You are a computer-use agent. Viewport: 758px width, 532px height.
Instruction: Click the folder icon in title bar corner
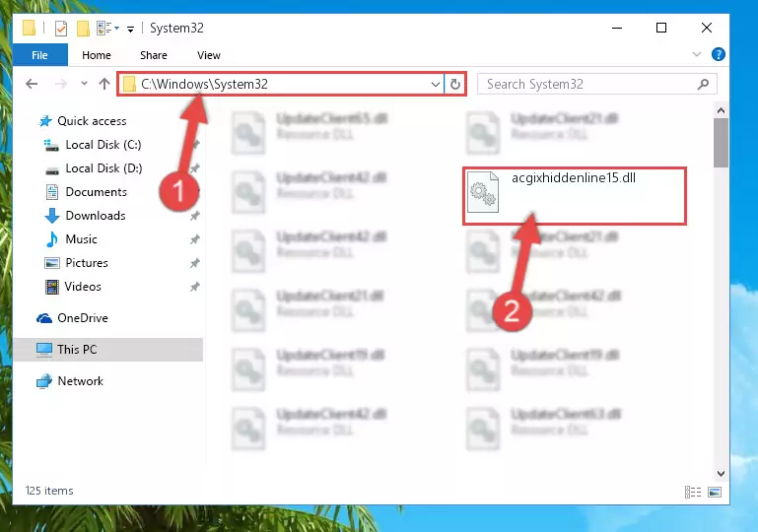[29, 28]
